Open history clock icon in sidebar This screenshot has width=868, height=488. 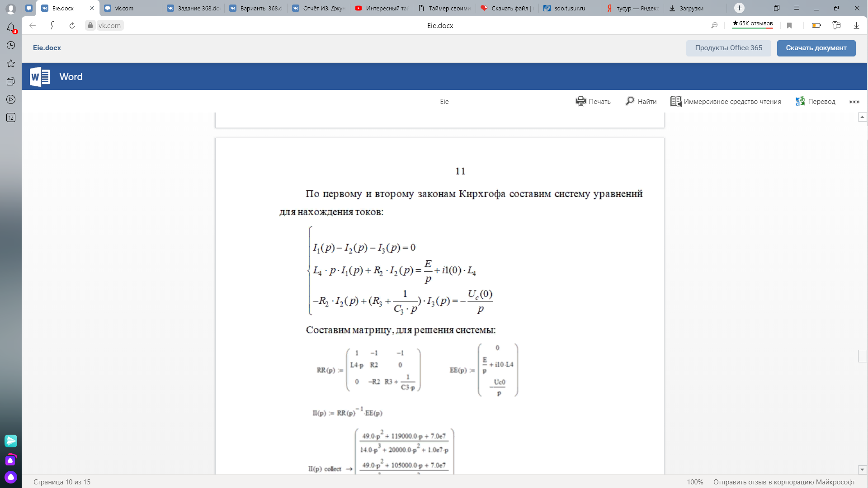[x=11, y=45]
